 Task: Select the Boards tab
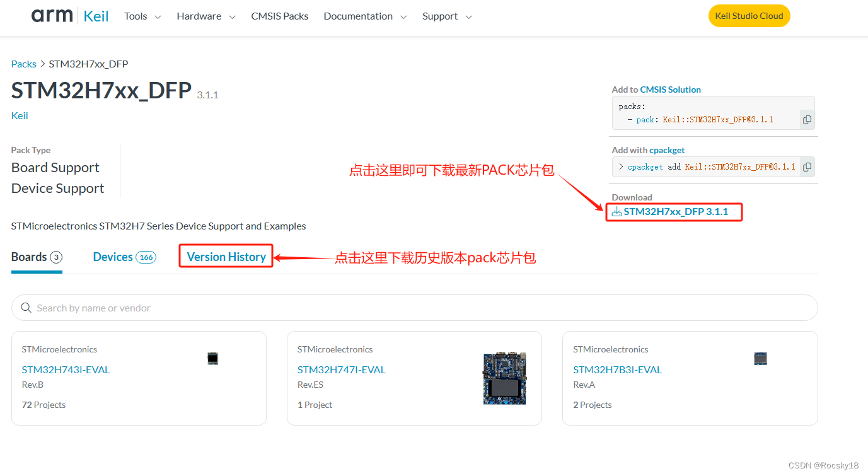pyautogui.click(x=28, y=257)
